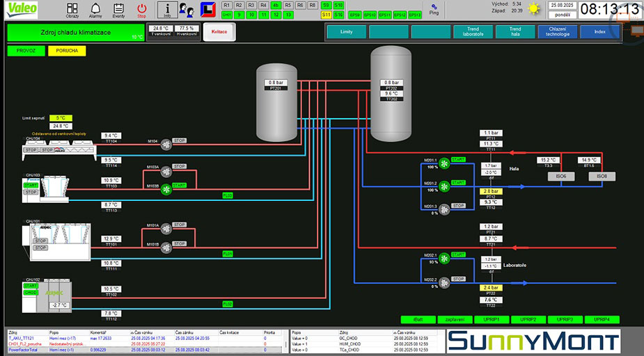Image resolution: width=644 pixels, height=356 pixels.
Task: Click the yellow 5 °C limit field
Action: 61,118
